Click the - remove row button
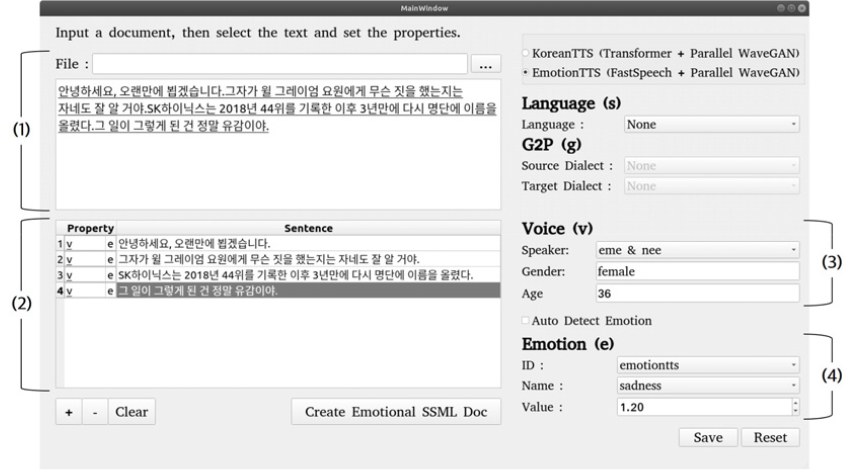Viewport: 853px width, 470px height. point(95,412)
